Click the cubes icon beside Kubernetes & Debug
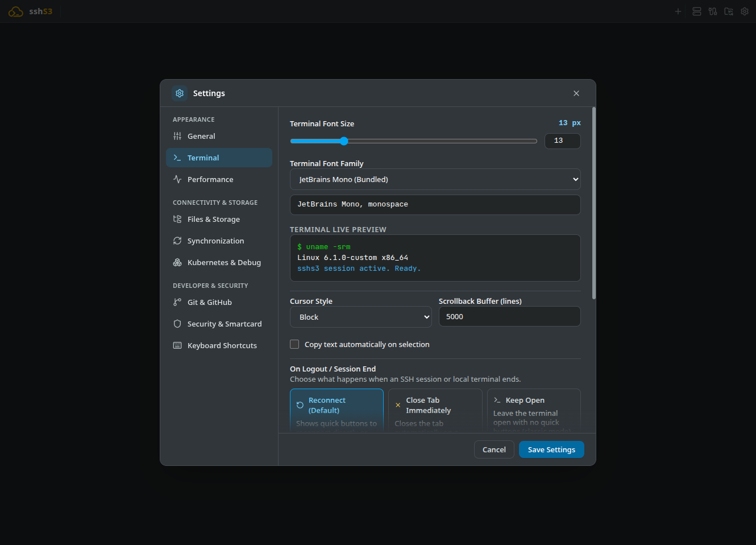 coord(177,262)
